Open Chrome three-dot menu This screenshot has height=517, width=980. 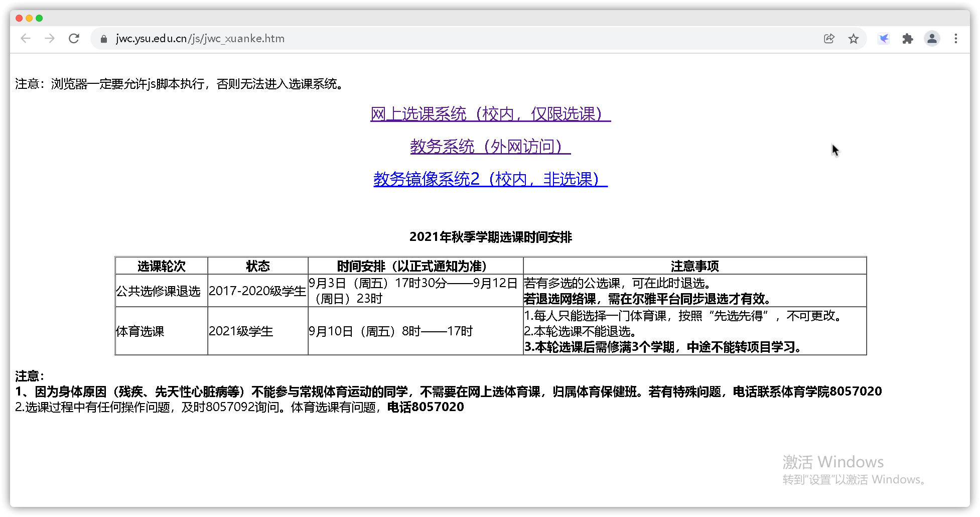[956, 39]
